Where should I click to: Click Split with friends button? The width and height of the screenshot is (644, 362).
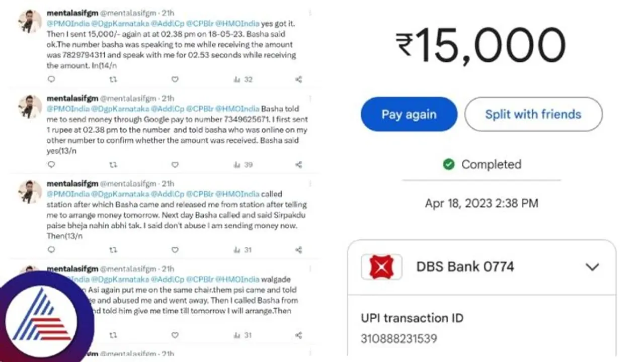tap(533, 114)
